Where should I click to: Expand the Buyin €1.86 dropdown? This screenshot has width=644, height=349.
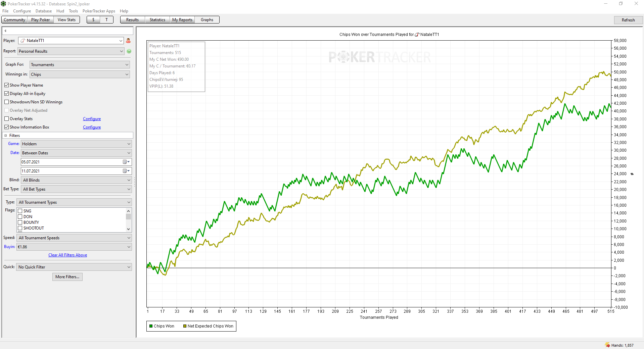[74, 247]
